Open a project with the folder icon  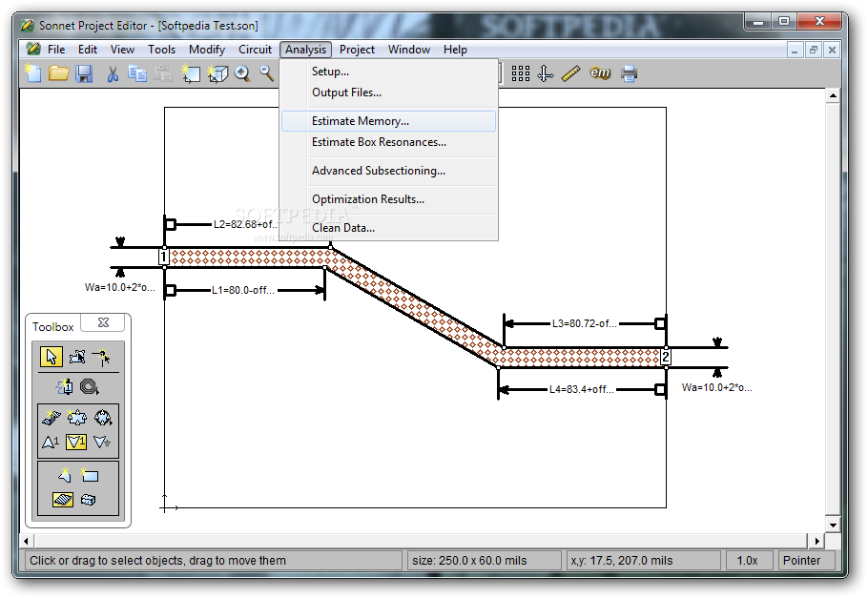point(58,73)
